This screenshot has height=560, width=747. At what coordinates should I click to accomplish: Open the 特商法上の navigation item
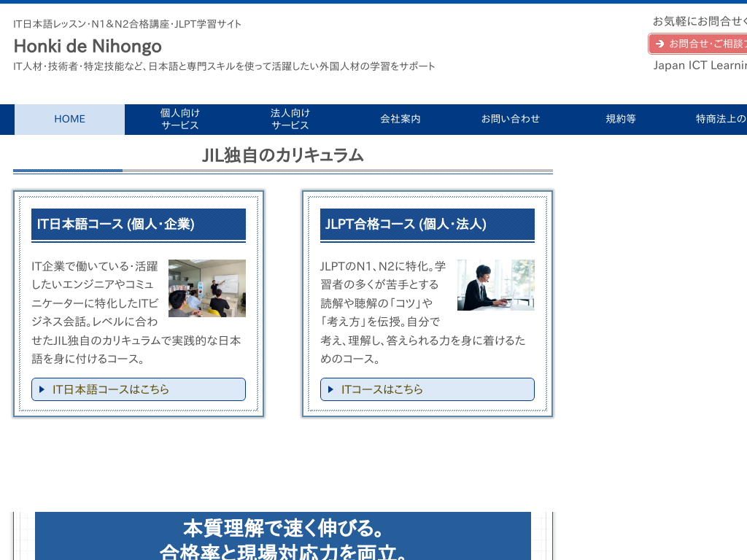tap(722, 119)
